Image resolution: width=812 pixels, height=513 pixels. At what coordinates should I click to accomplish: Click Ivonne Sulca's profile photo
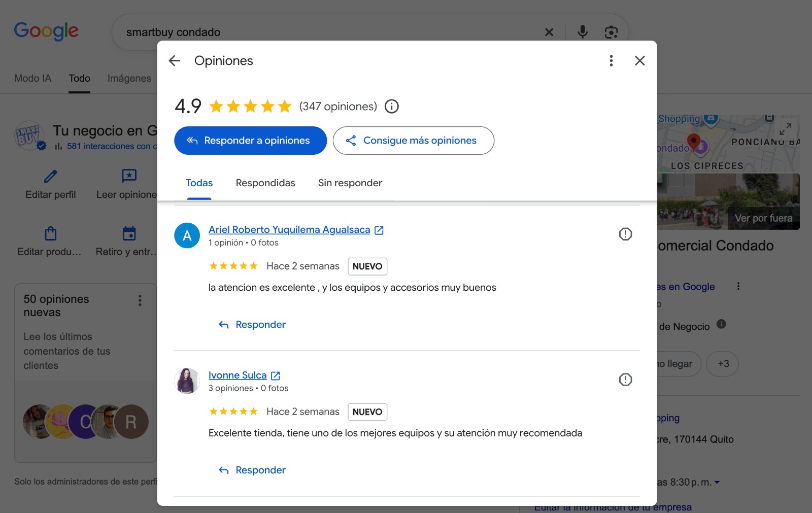187,381
